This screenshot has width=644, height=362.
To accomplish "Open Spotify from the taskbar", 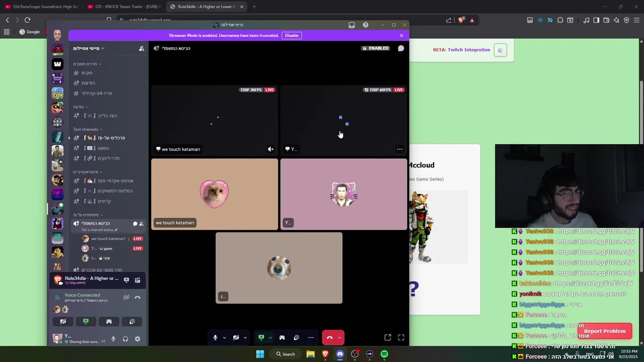I will (384, 354).
